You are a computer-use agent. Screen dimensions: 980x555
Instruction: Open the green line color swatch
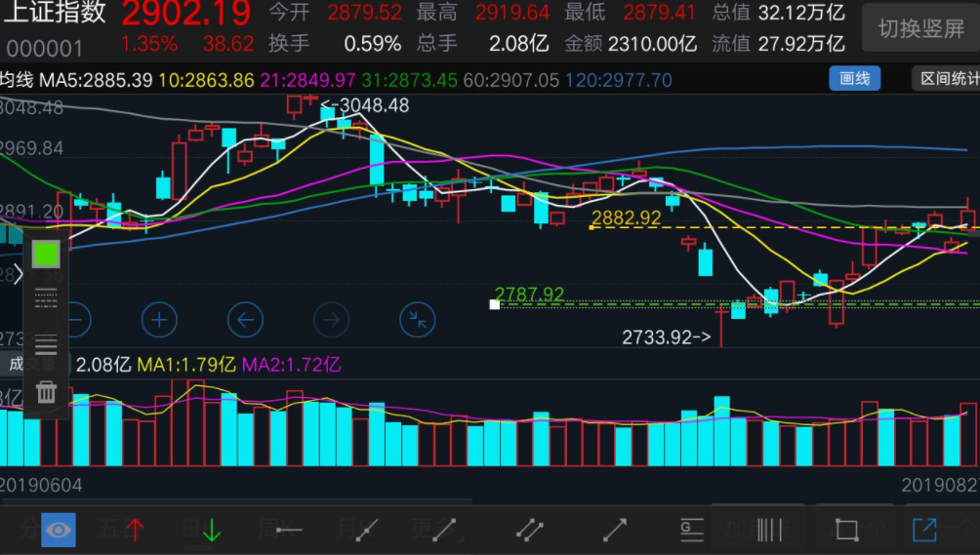tap(46, 254)
